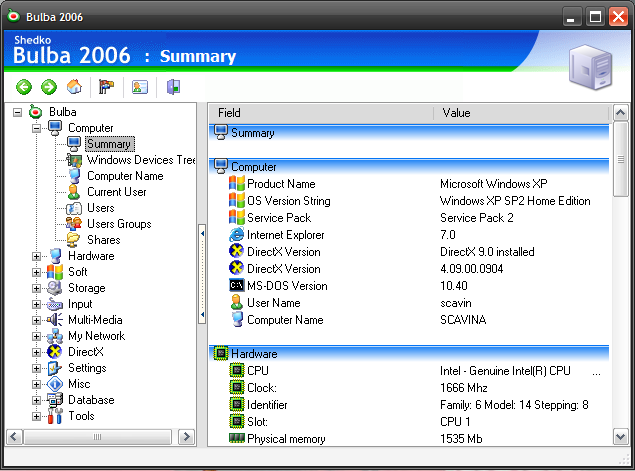The height and width of the screenshot is (471, 635).
Task: Click the Settings checklist icon in tree
Action: [55, 368]
